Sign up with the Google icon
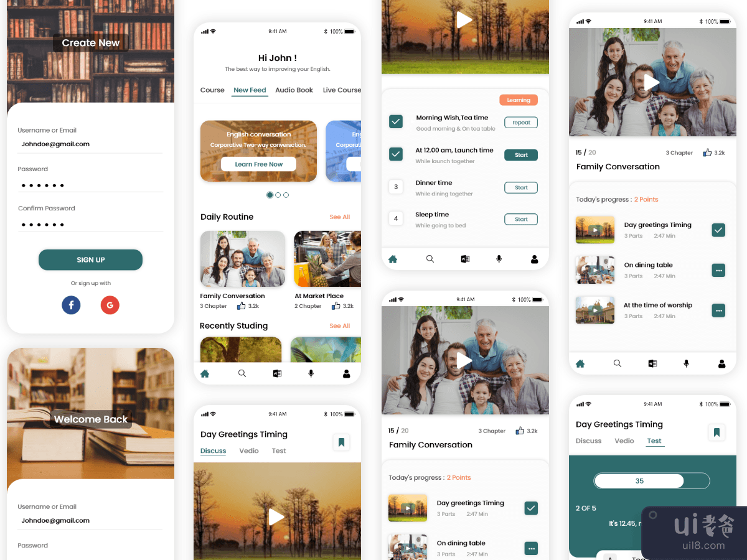Image resolution: width=747 pixels, height=560 pixels. (110, 305)
